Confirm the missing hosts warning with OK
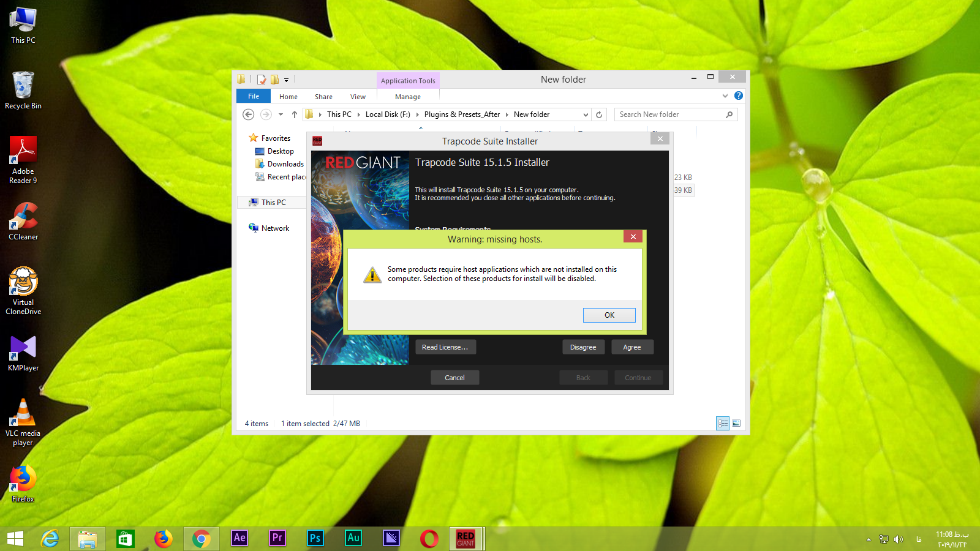Image resolution: width=980 pixels, height=551 pixels. [609, 315]
